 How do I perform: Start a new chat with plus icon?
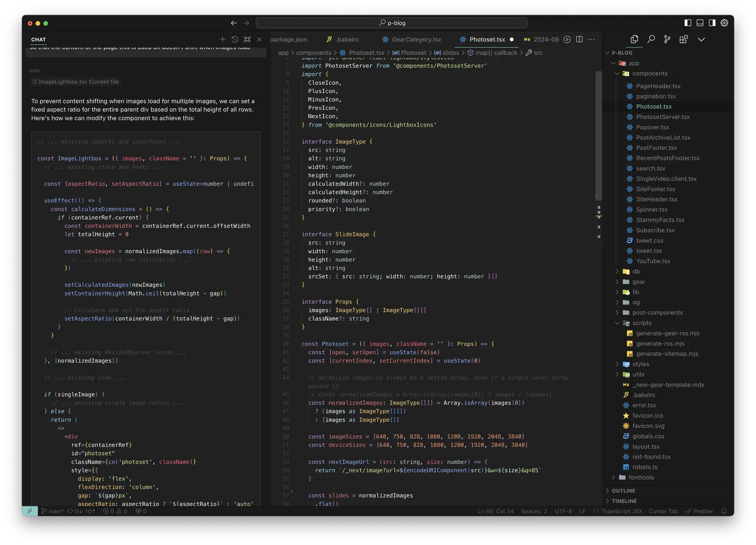point(222,39)
